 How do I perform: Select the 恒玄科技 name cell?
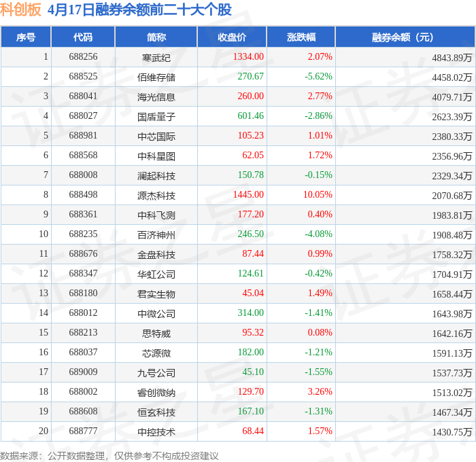pyautogui.click(x=156, y=412)
